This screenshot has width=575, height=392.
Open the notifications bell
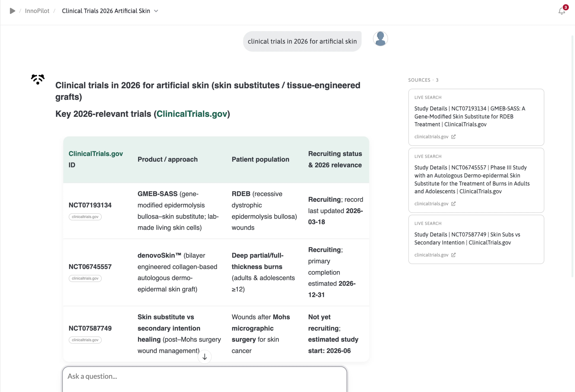click(x=562, y=11)
